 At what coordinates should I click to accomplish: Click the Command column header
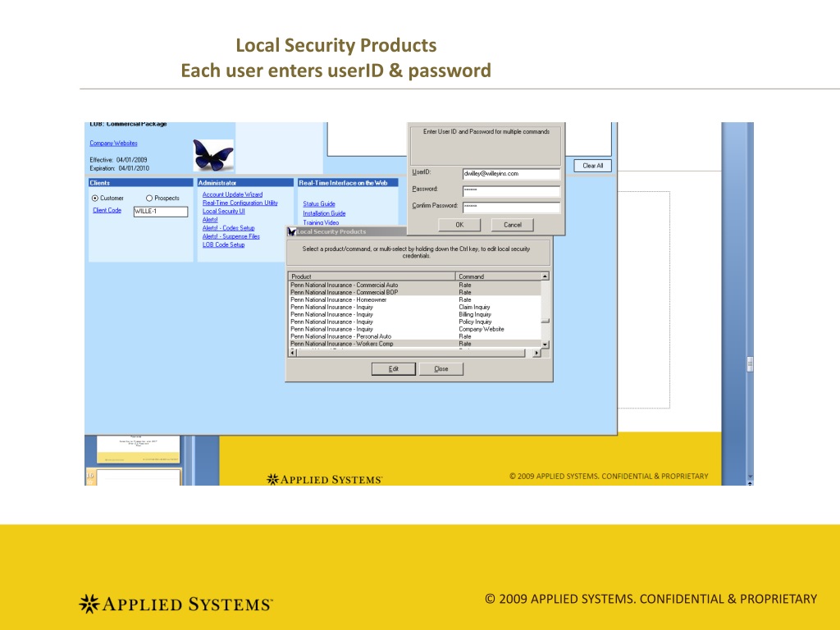pyautogui.click(x=498, y=276)
